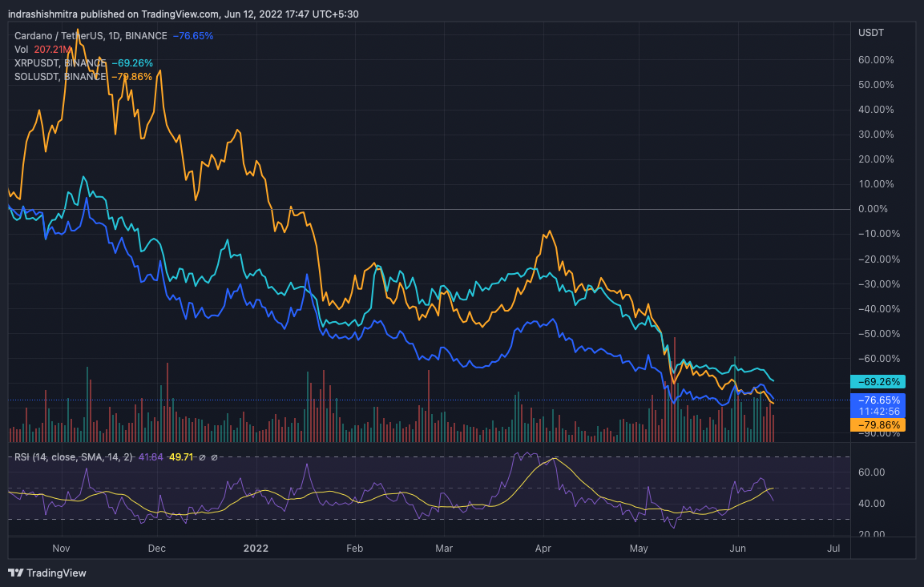Click the Dec label on time axis
Screen dimensions: 924x587
(157, 548)
